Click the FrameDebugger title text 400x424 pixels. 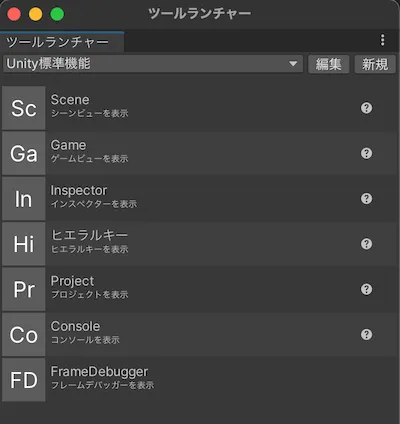click(99, 372)
